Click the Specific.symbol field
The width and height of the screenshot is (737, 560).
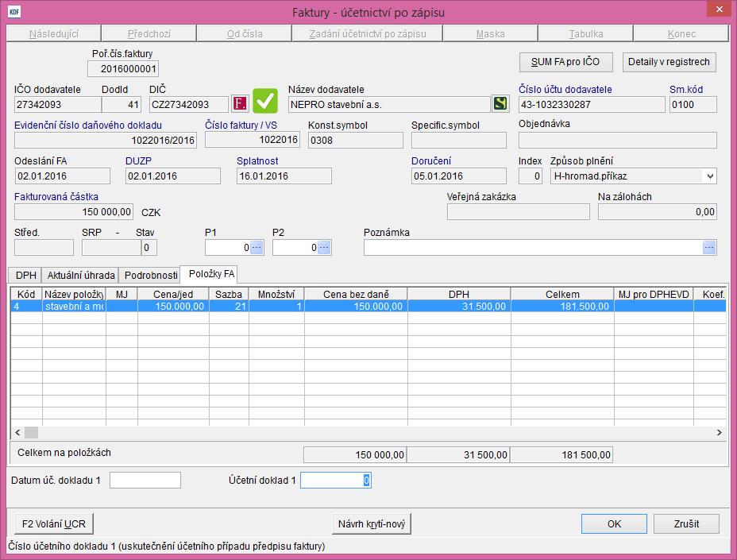459,140
